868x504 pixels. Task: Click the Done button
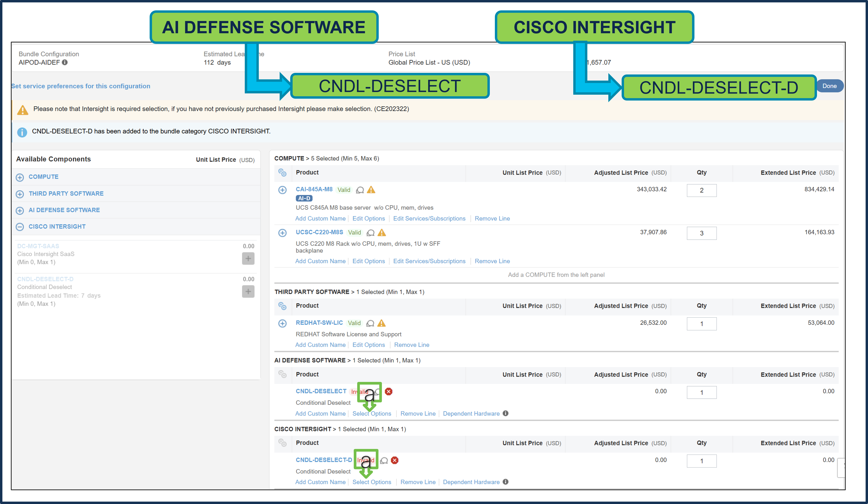(829, 86)
